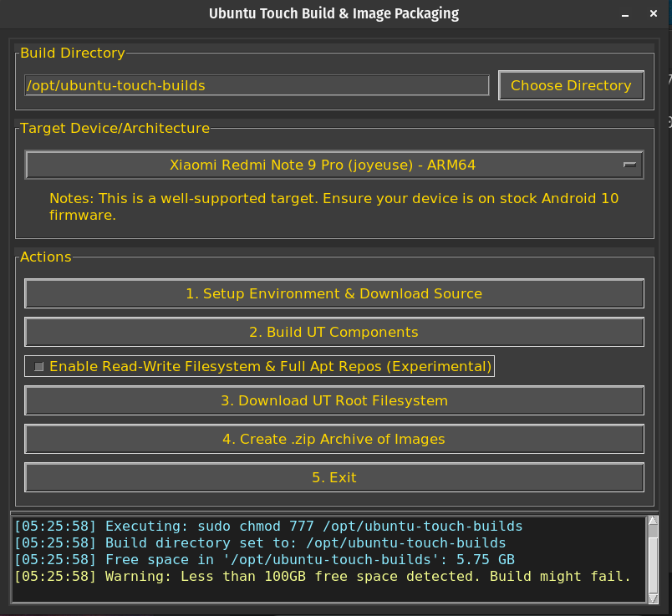
Task: Click the Notes text about Android 10 firmware
Action: [333, 206]
